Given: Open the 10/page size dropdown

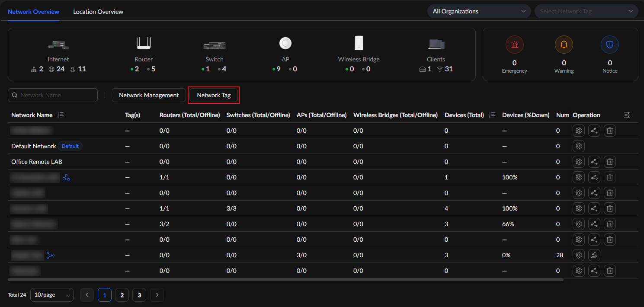Looking at the screenshot, I should 52,295.
